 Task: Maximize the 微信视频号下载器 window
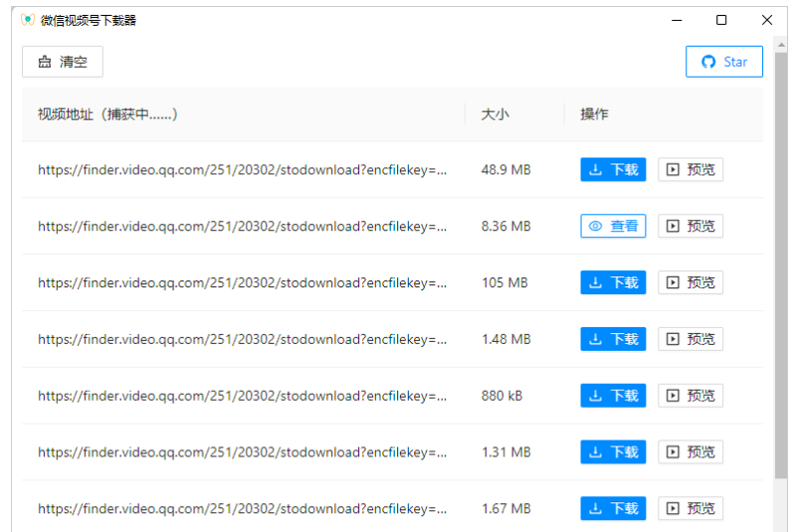tap(721, 21)
